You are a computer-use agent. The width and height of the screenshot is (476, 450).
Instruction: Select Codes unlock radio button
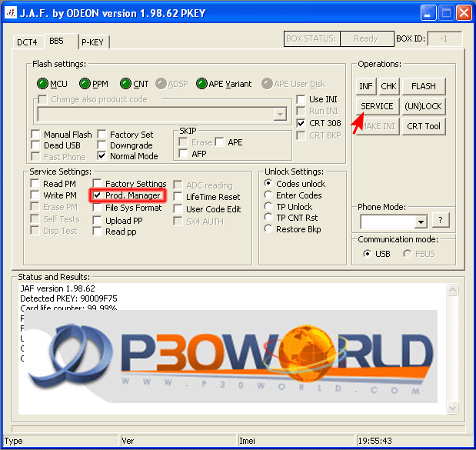point(268,183)
